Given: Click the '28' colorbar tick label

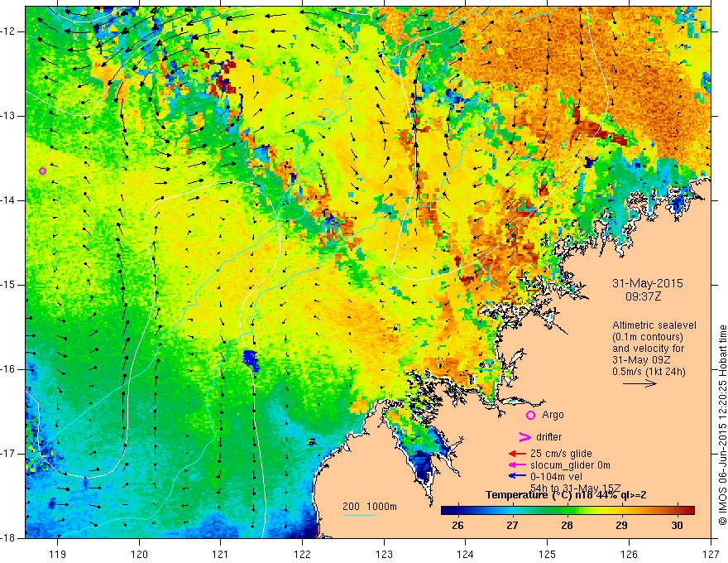Looking at the screenshot, I should [x=567, y=526].
